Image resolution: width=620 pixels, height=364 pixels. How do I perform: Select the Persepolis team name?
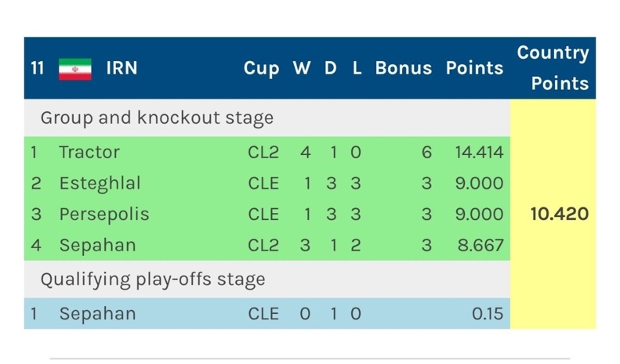pos(104,214)
